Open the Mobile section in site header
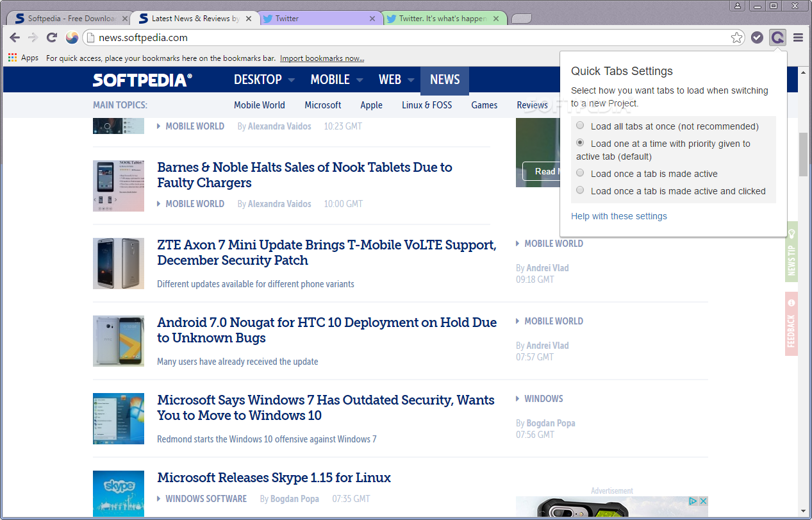Viewport: 812px width, 520px height. coord(330,80)
